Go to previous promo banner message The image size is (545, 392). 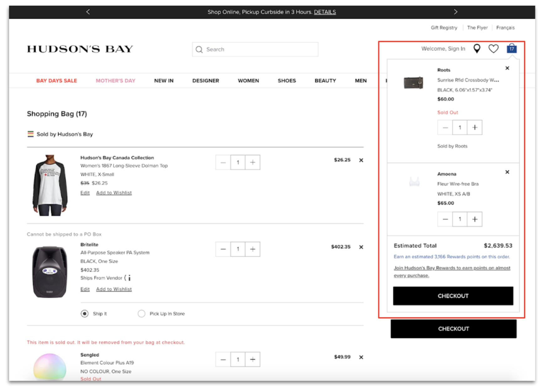(x=88, y=12)
